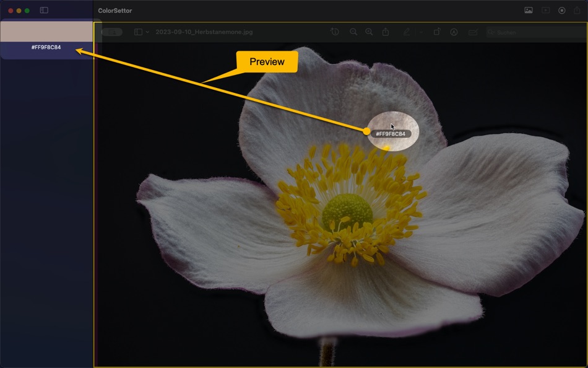
Task: Click the Preview toolbar share icon
Action: tap(386, 32)
